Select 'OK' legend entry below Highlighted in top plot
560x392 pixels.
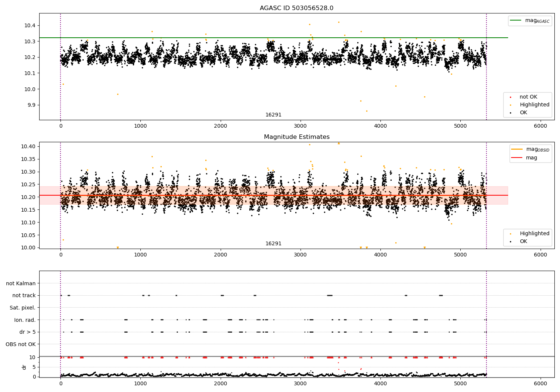pos(523,113)
